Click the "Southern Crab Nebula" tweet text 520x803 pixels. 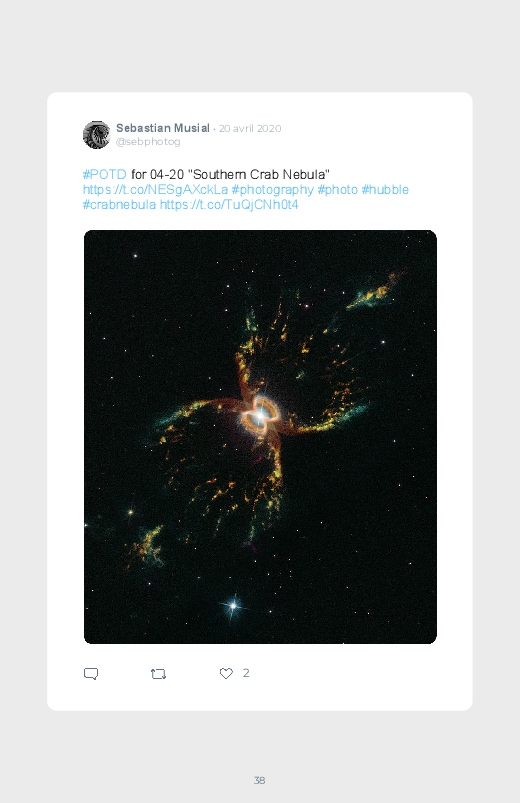point(259,175)
